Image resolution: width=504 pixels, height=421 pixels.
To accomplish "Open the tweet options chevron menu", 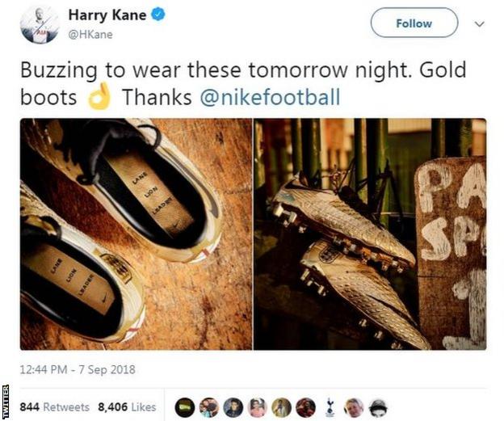I will click(480, 23).
